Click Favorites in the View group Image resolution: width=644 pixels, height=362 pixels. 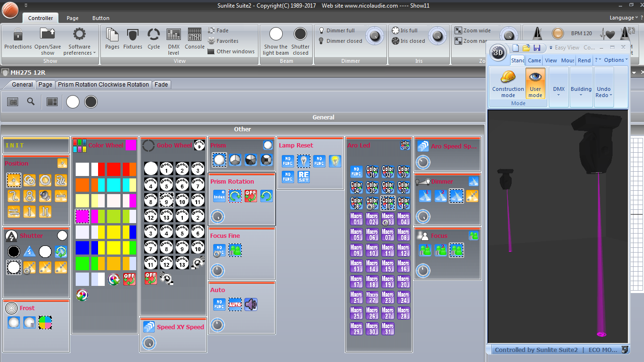pyautogui.click(x=223, y=41)
